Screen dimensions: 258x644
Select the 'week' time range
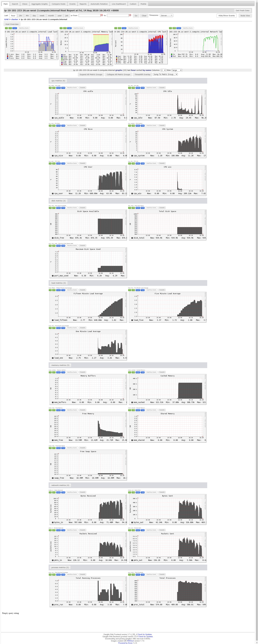[x=42, y=16]
